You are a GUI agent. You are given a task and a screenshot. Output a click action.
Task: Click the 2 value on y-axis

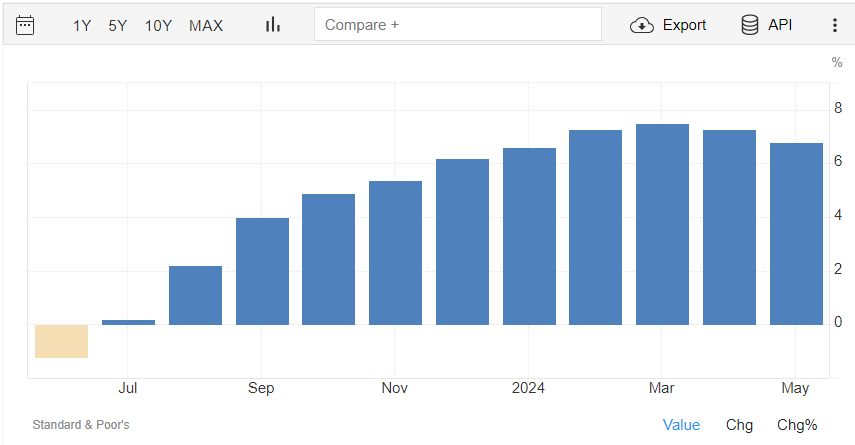[838, 269]
